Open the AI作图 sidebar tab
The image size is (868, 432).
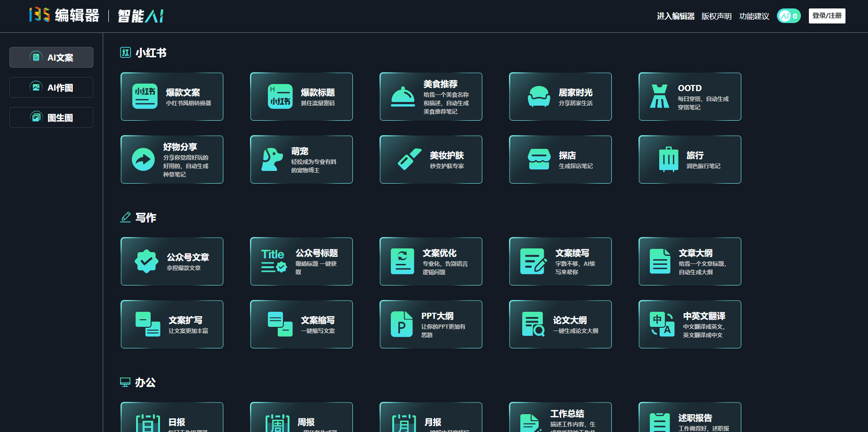[x=52, y=87]
